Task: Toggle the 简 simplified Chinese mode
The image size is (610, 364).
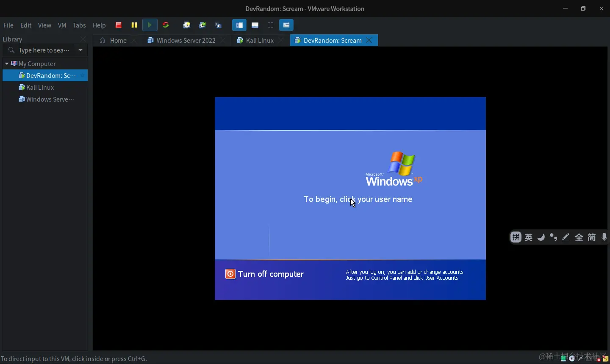Action: click(592, 237)
